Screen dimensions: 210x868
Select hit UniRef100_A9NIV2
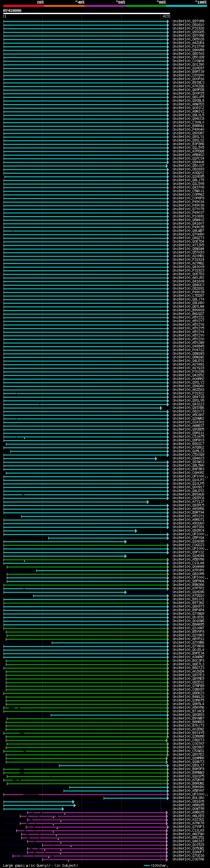(188, 112)
